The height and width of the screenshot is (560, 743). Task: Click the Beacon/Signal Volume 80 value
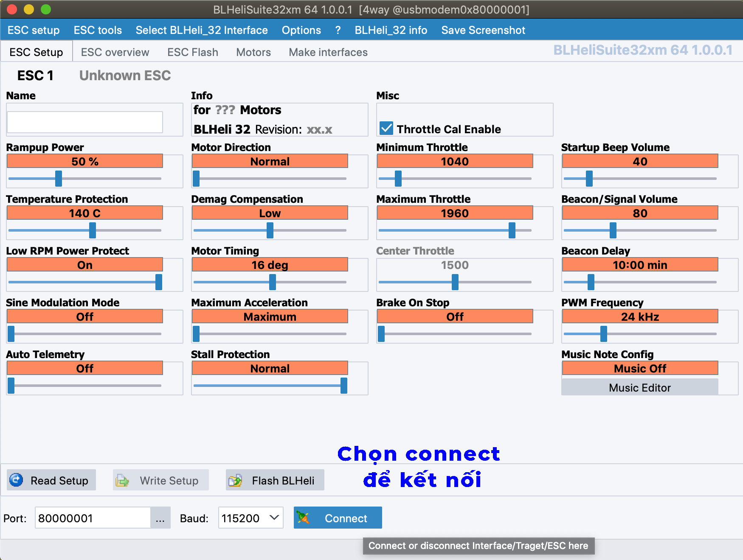point(640,213)
